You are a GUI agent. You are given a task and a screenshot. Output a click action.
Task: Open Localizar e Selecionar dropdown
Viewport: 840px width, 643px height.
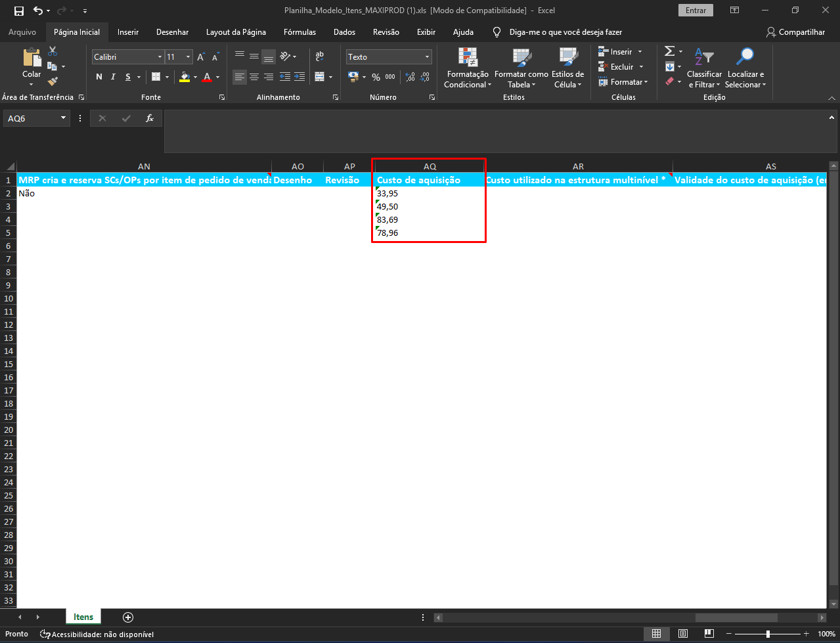[745, 68]
